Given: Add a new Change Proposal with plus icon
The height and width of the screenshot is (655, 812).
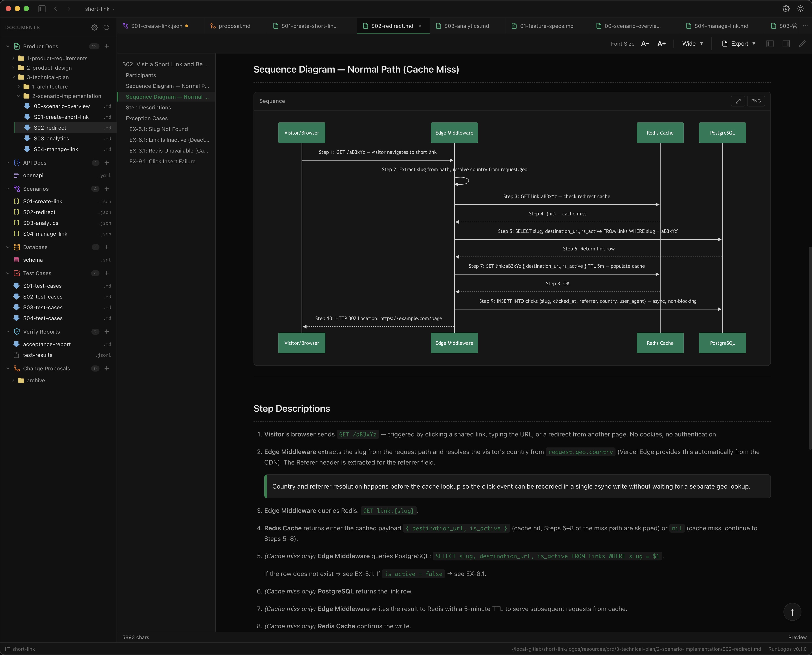Looking at the screenshot, I should [107, 368].
